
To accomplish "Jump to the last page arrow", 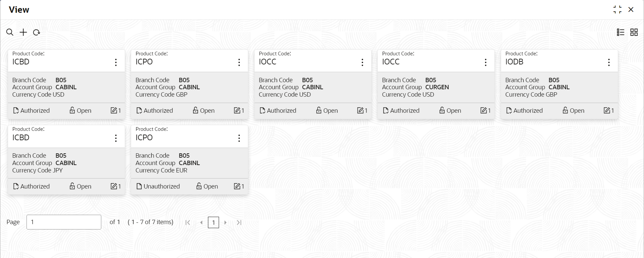I will pyautogui.click(x=239, y=222).
